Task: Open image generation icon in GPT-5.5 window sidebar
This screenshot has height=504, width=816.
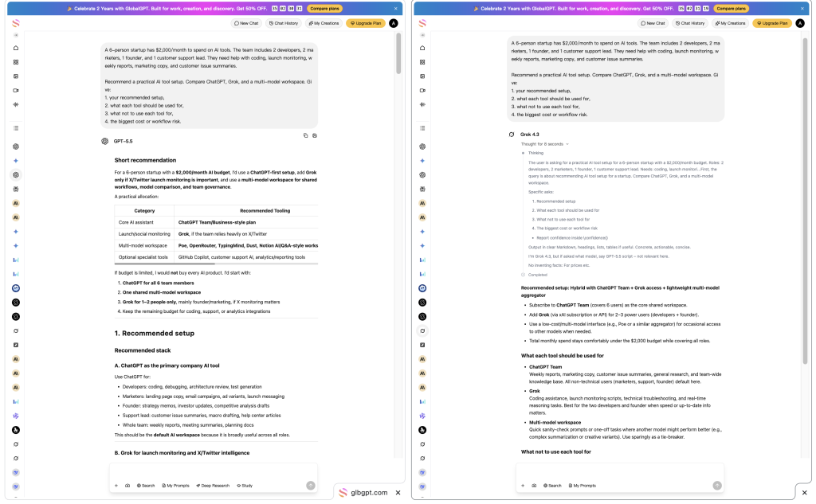Action: click(16, 76)
